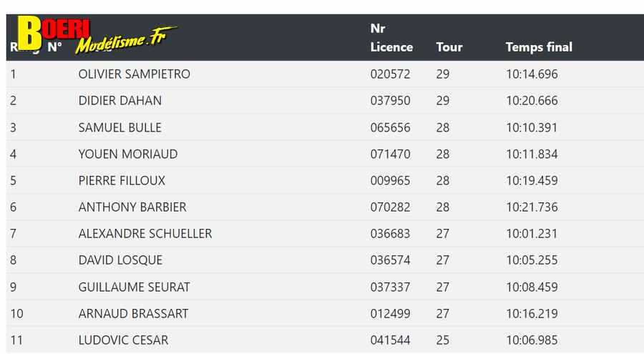Viewport: 644px width, 354px height.
Task: Click final time 10:20.666
Action: click(532, 101)
